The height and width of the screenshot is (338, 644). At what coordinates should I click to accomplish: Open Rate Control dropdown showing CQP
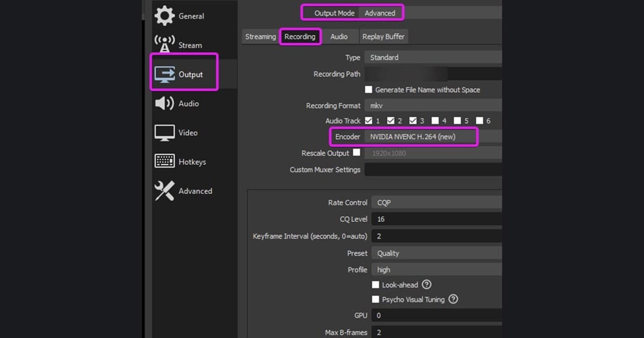(x=437, y=203)
